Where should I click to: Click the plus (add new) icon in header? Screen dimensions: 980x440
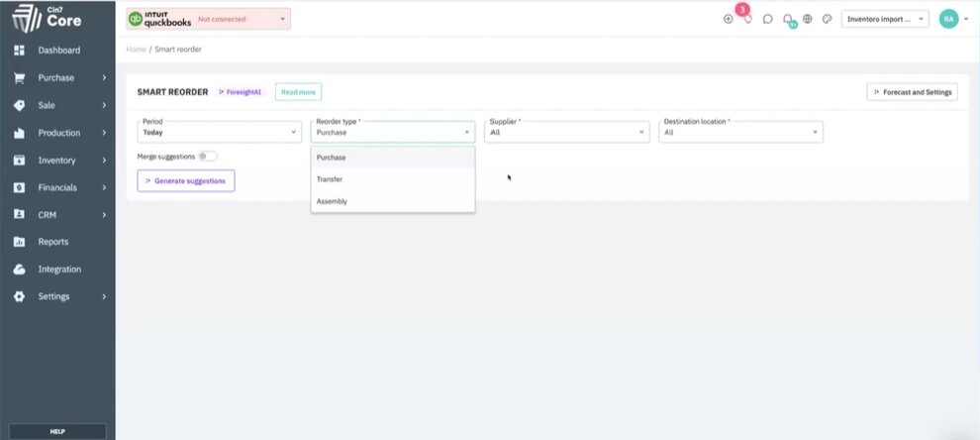point(729,19)
